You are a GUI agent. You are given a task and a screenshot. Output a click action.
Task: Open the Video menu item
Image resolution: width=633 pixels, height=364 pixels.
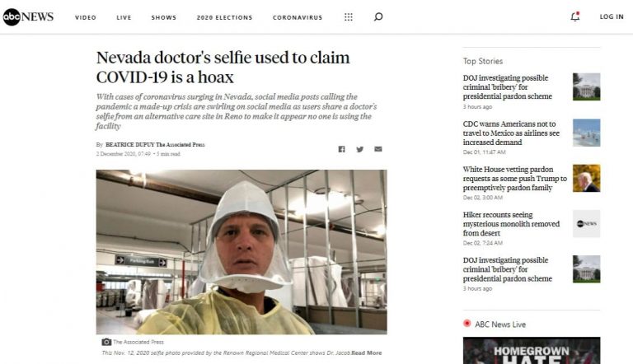tap(86, 17)
